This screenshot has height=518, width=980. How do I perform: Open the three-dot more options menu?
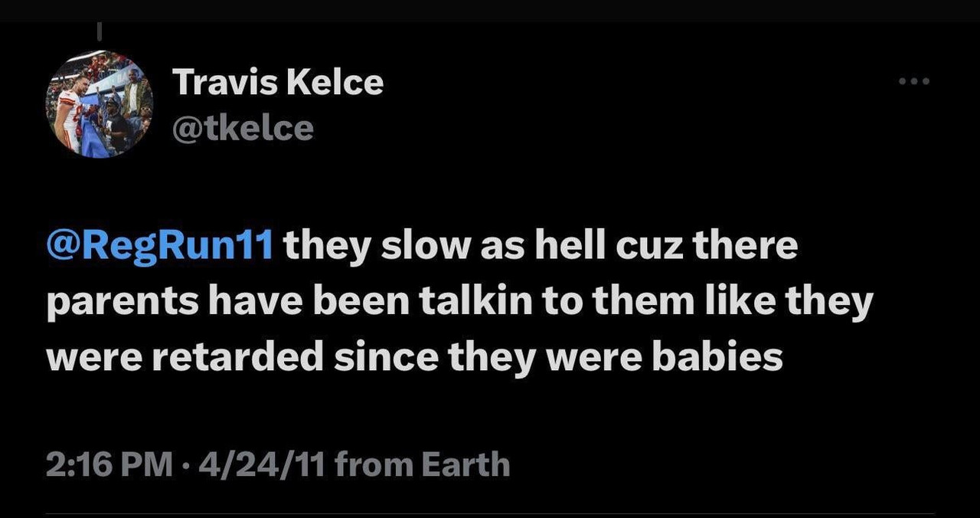coord(914,81)
